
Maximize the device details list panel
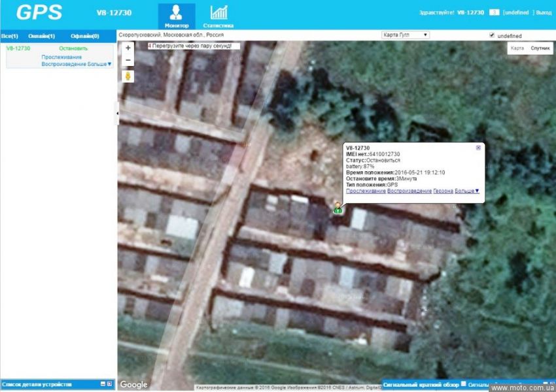(x=110, y=384)
